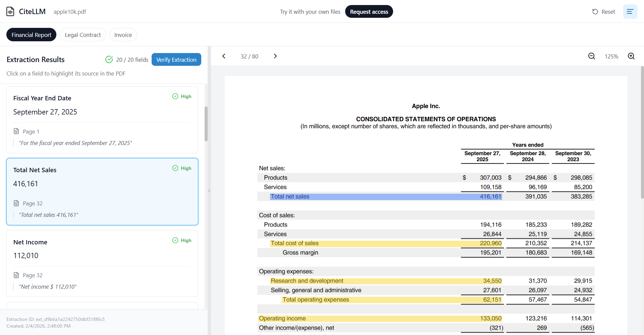
Task: Click the CiteLLM document logo icon
Action: point(10,11)
